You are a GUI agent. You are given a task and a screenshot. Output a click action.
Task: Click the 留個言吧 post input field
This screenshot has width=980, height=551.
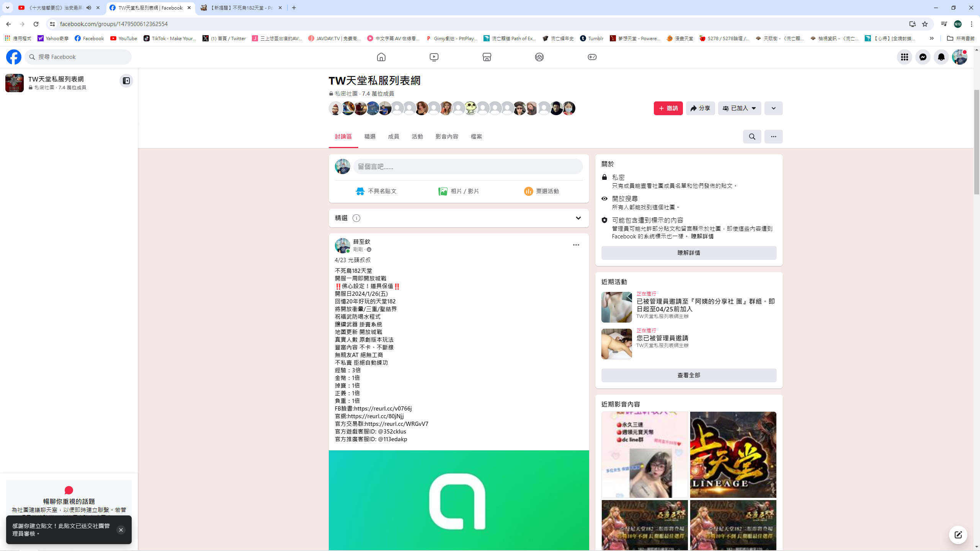[x=468, y=166]
